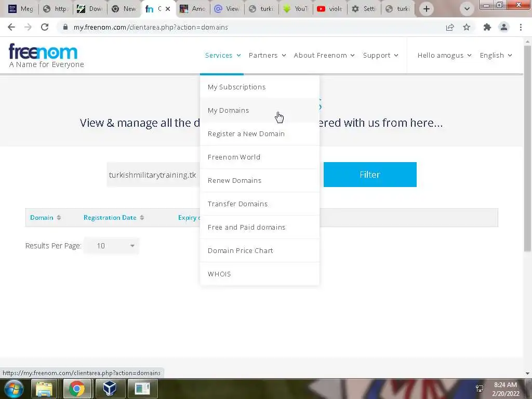Screen dimensions: 532x399
Task: Select My Domains from menu
Action: click(260, 110)
